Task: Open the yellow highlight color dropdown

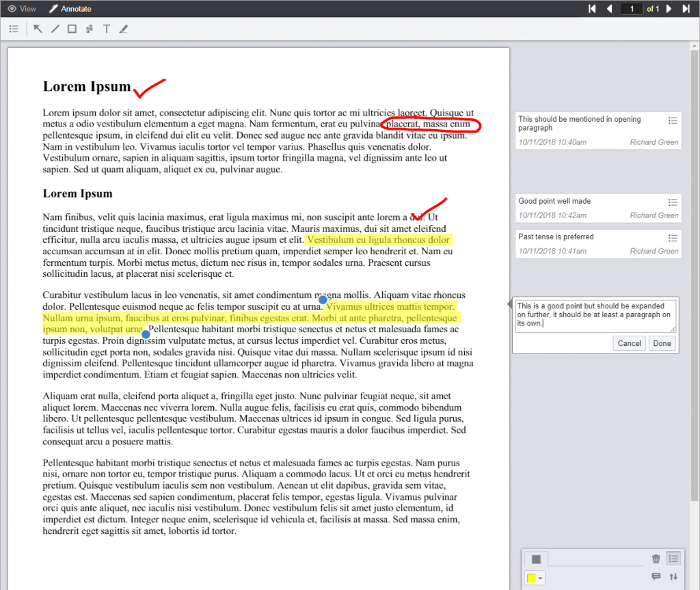Action: click(x=535, y=578)
